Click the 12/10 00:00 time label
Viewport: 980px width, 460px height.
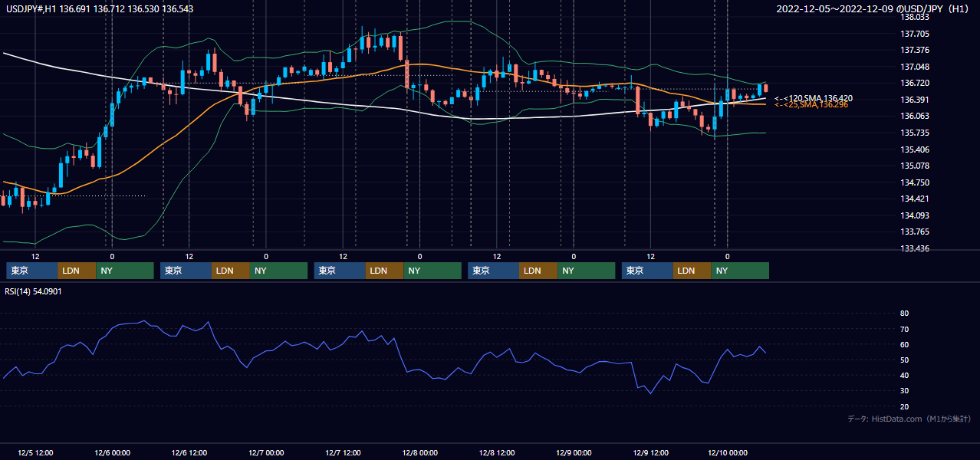pyautogui.click(x=728, y=453)
